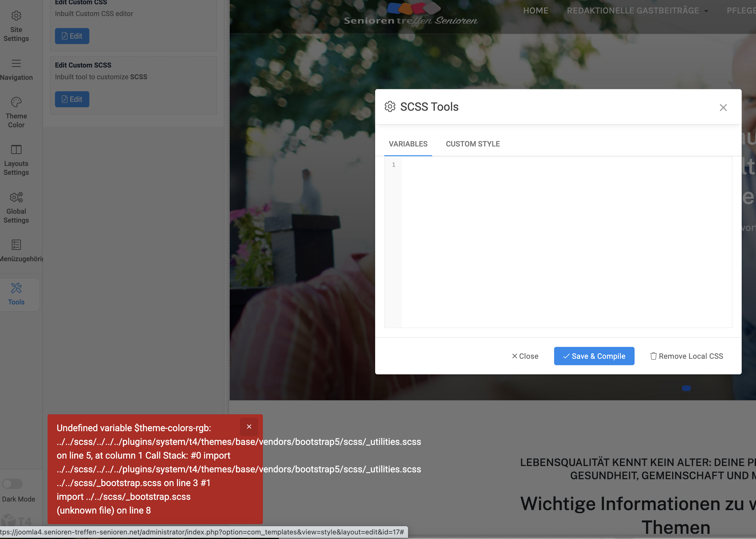This screenshot has width=756, height=539.
Task: Click Edit under Edit Custom SCSS
Action: click(72, 99)
